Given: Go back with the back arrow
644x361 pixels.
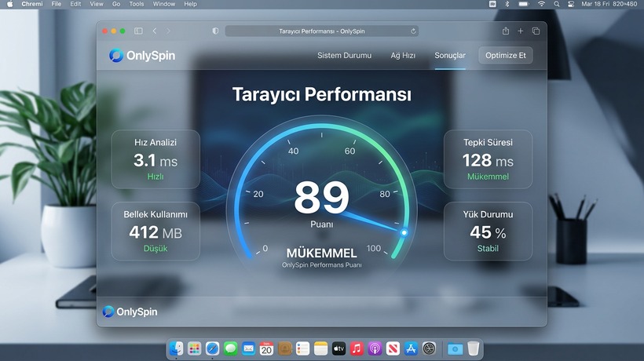Looking at the screenshot, I should [x=155, y=31].
